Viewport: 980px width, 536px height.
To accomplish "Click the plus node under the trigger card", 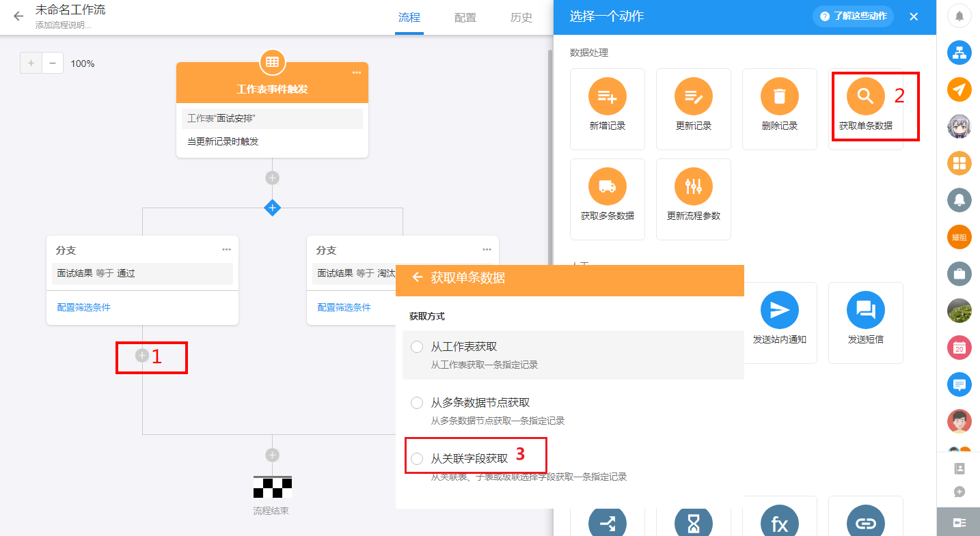I will click(273, 178).
